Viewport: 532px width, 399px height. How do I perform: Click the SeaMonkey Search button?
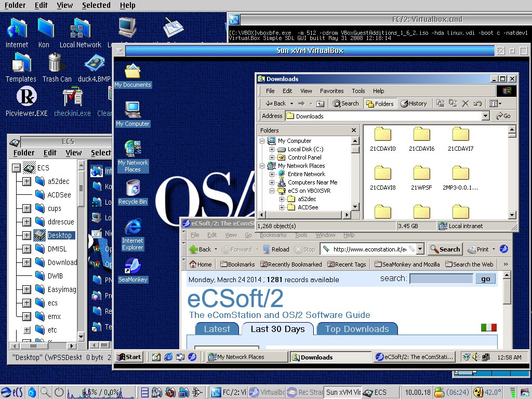pos(445,249)
